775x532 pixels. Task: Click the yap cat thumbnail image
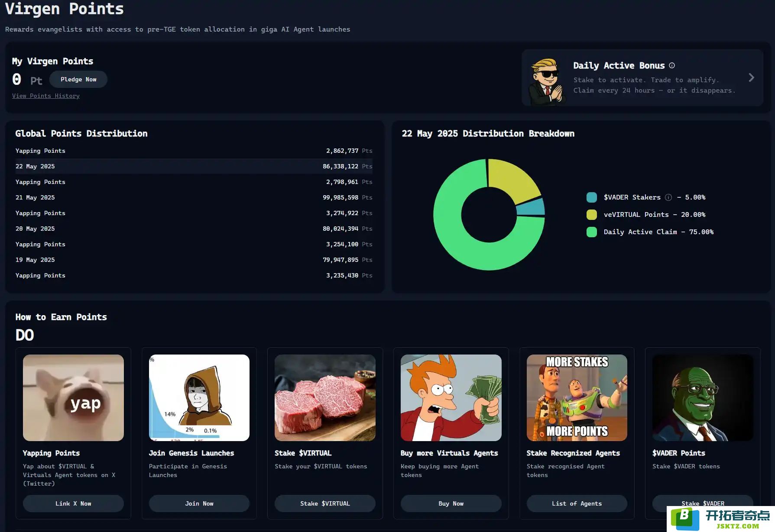pos(73,398)
